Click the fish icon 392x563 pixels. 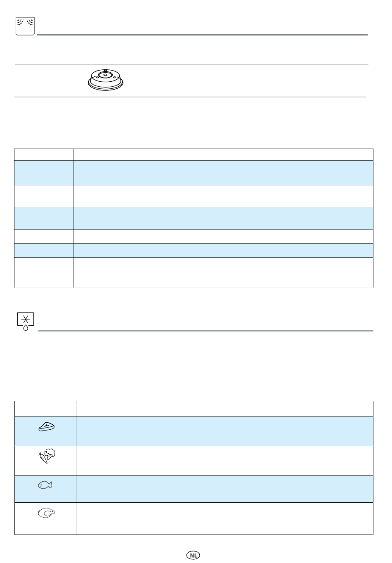(x=45, y=486)
